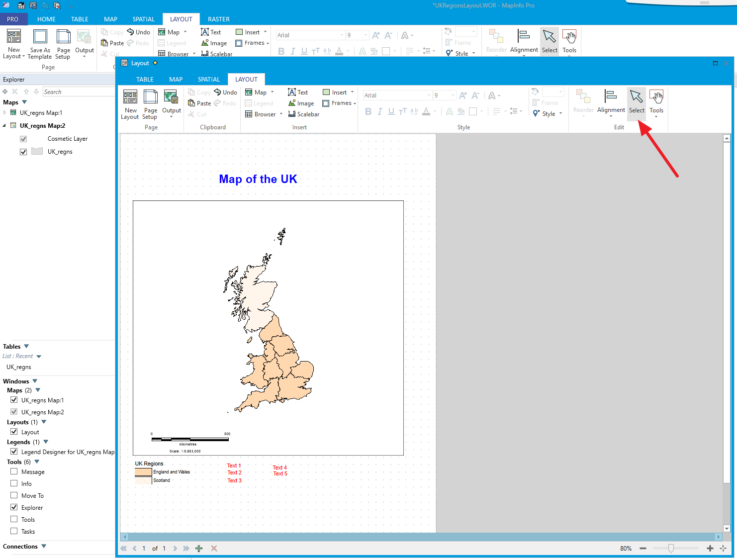
Task: Open font name dropdown in Layout window
Action: (x=429, y=95)
